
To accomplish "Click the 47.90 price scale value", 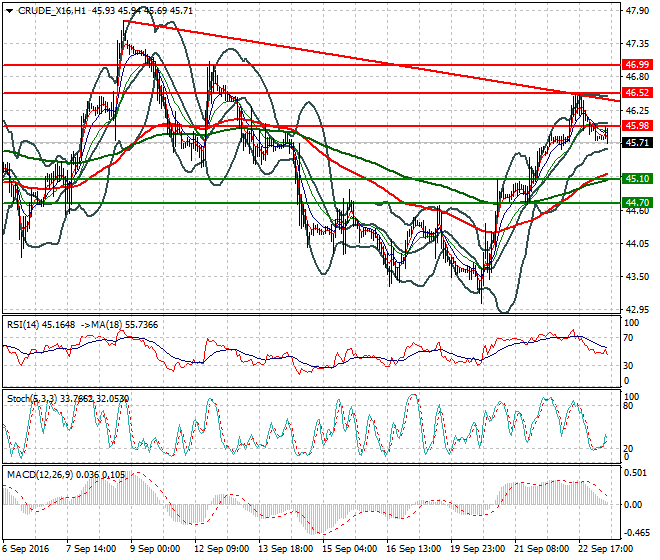I will click(637, 11).
